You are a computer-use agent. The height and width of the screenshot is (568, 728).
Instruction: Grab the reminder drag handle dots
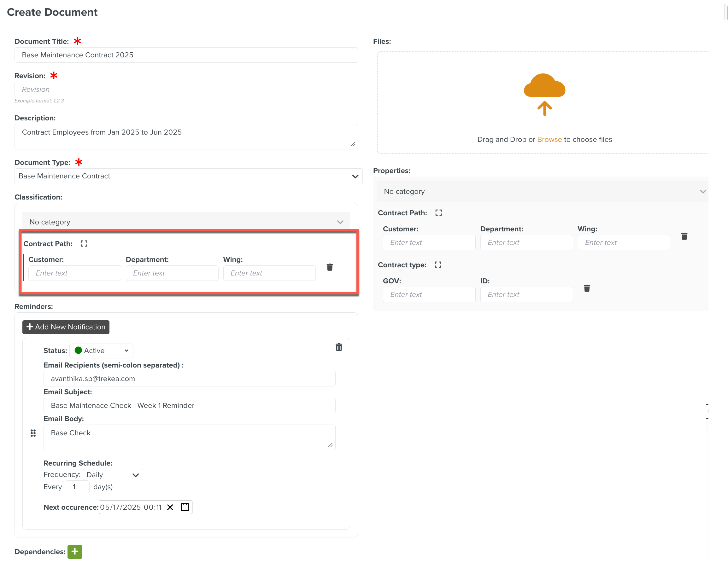pos(33,433)
